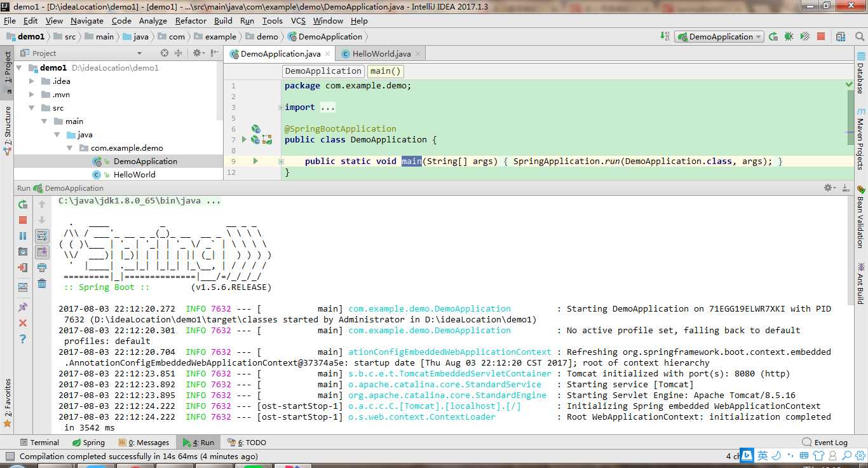Collapse the main folder in tree

[44, 121]
